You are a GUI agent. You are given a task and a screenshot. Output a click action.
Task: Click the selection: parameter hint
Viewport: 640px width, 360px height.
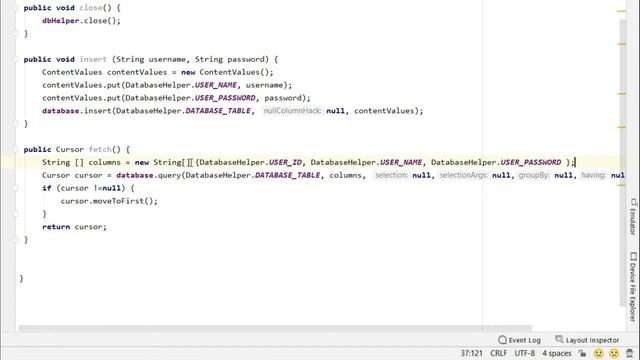click(x=391, y=175)
